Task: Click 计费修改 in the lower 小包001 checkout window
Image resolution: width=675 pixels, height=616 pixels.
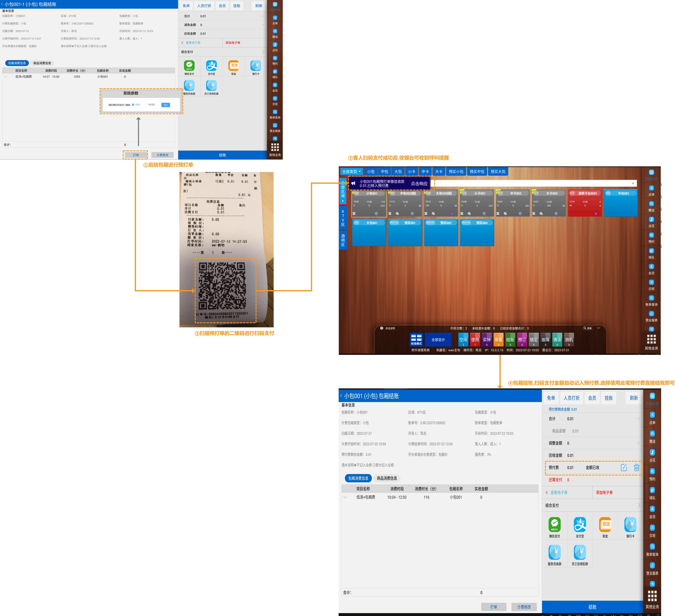Action: pos(524,607)
